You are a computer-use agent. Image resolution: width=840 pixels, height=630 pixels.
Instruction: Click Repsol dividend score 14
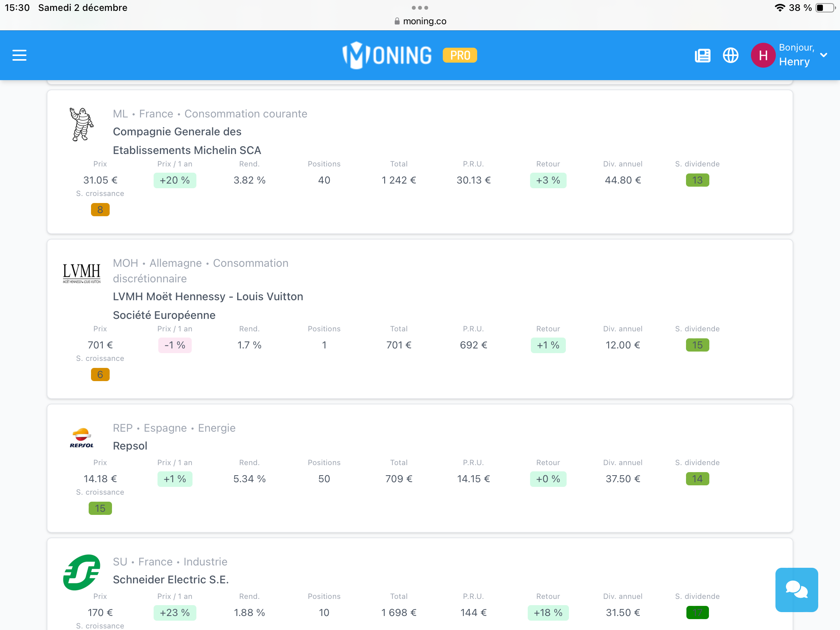pos(697,479)
